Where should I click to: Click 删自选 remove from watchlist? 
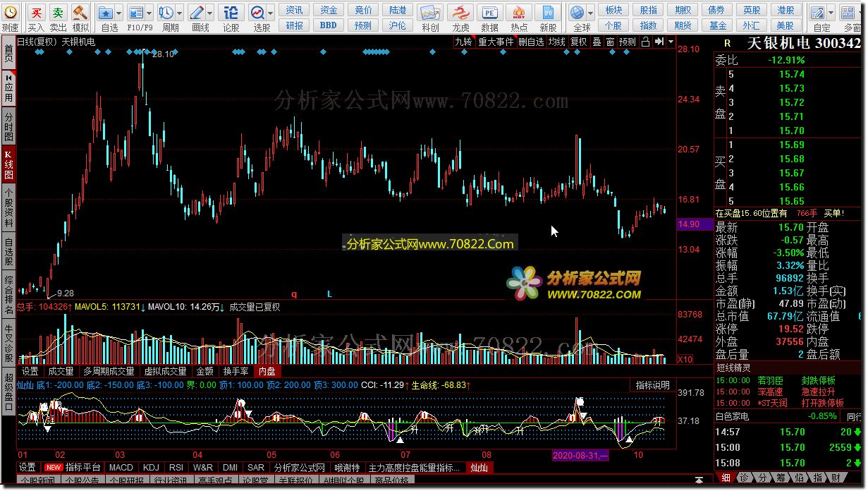point(531,42)
